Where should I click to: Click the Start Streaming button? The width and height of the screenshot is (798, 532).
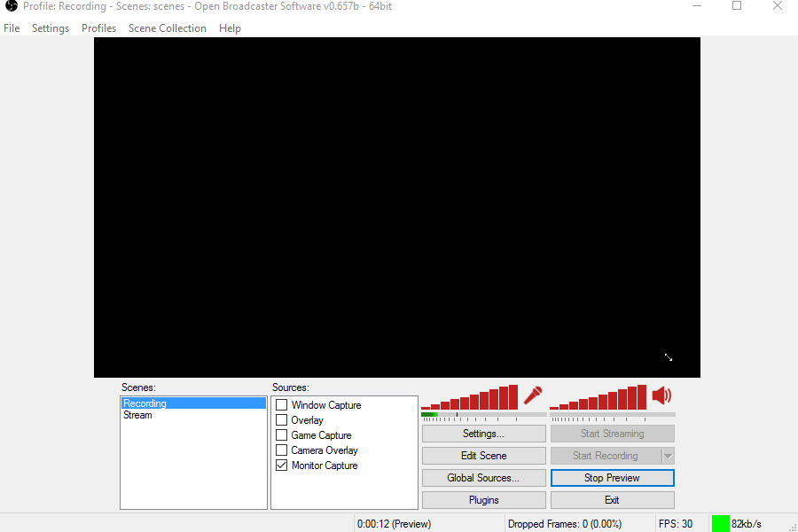tap(612, 434)
